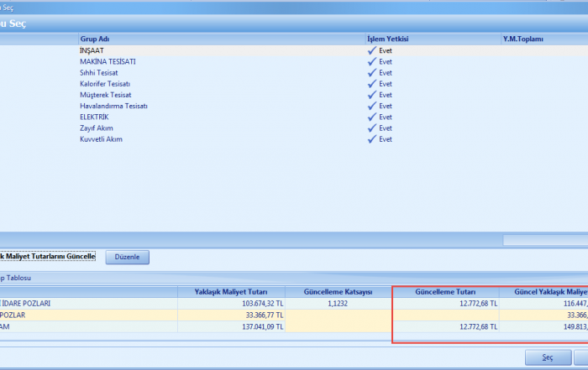The height and width of the screenshot is (370, 588).
Task: Click the Güncelleme Katsayısı column header
Action: click(x=339, y=291)
